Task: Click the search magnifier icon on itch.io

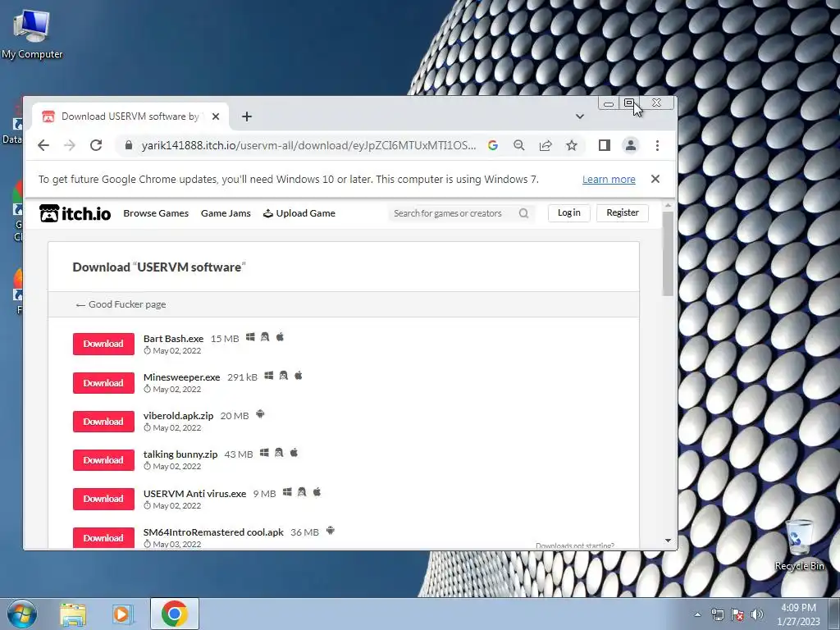Action: [x=523, y=213]
